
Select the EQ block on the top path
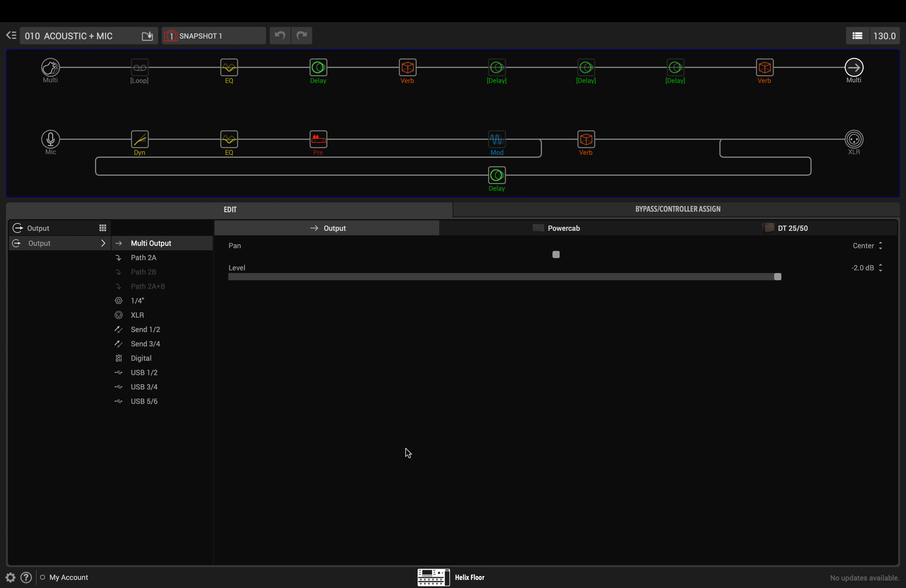coord(229,68)
